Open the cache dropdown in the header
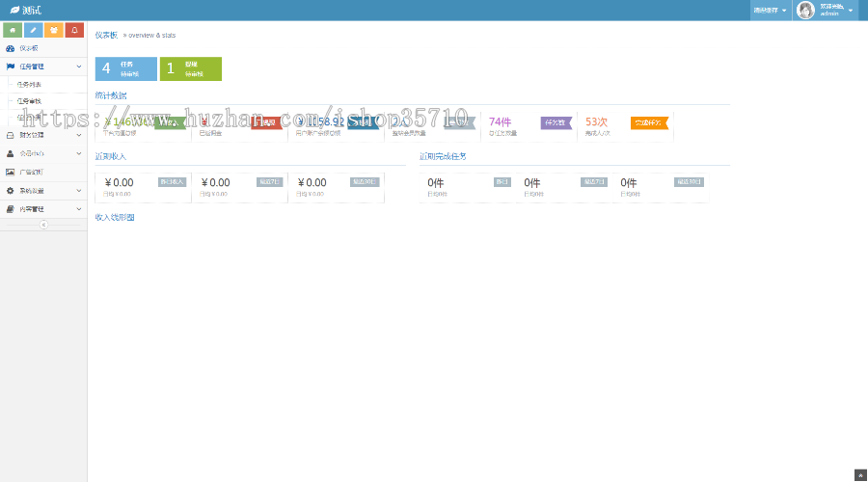Screen dimensions: 868x482 [x=771, y=10]
